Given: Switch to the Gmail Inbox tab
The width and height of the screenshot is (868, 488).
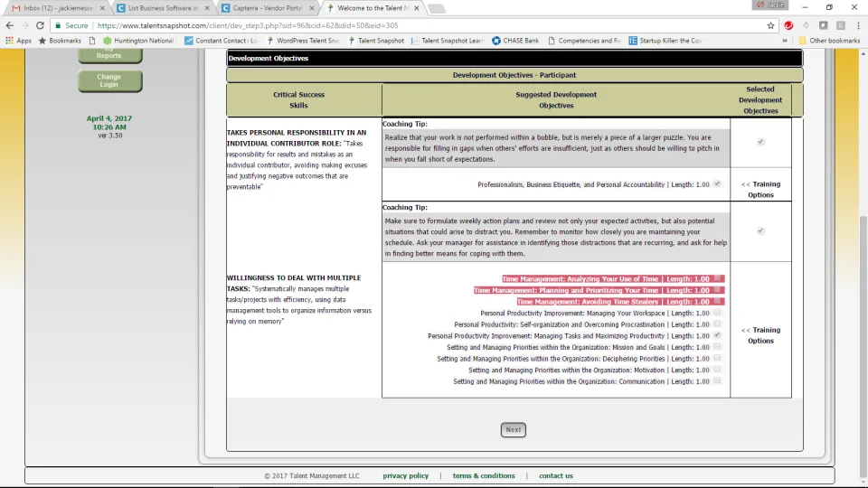Looking at the screenshot, I should tap(58, 8).
